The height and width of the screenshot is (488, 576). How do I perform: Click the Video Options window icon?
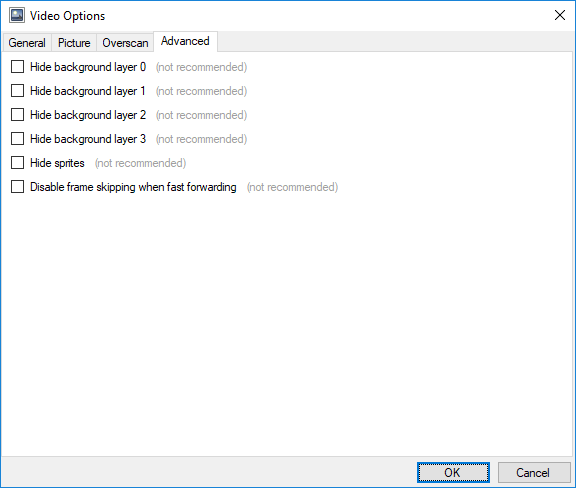pos(17,15)
